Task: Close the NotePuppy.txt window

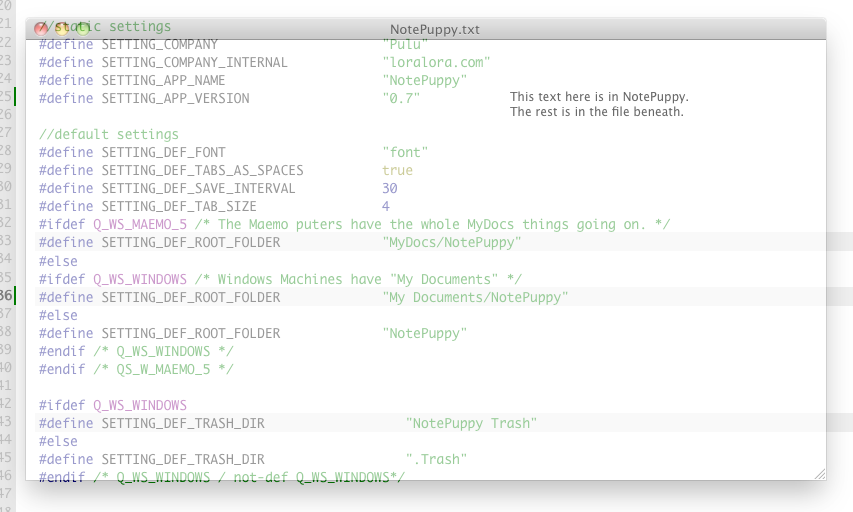Action: [41, 29]
